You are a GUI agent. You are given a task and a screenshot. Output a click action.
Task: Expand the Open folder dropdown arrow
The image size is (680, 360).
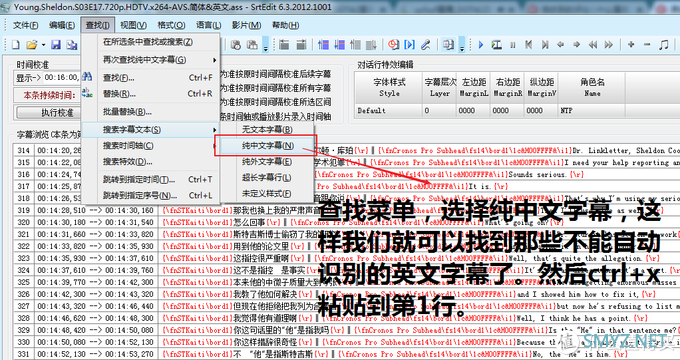43,44
